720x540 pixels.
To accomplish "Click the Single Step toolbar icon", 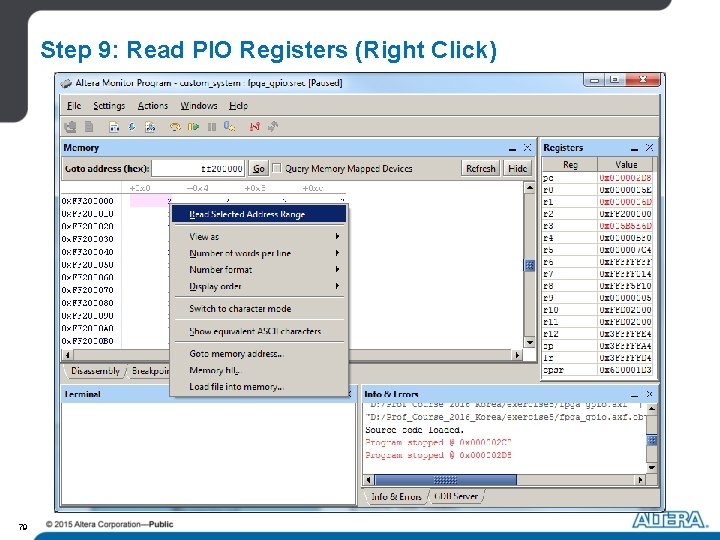I will [x=230, y=127].
